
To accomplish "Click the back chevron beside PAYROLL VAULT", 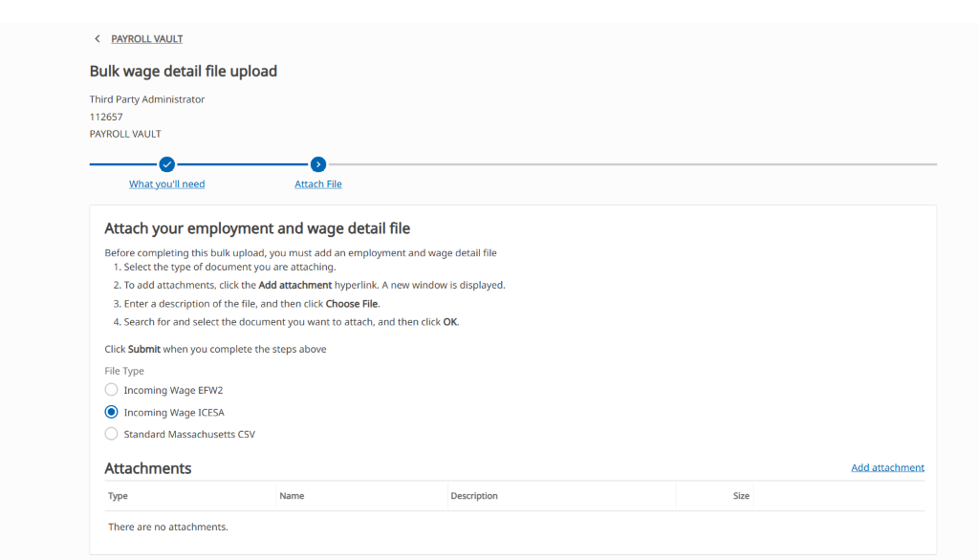I will (97, 39).
